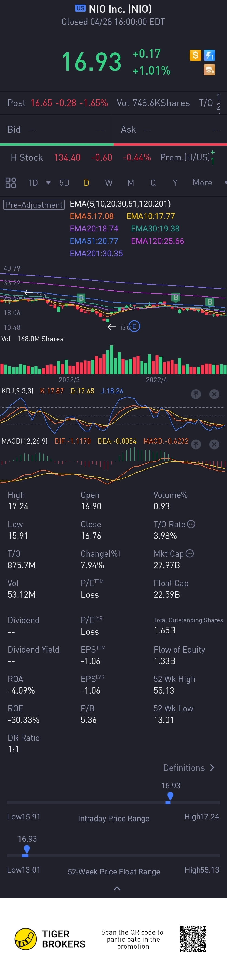The height and width of the screenshot is (980, 227).
Task: Collapse details with the up chevron
Action: pyautogui.click(x=117, y=888)
